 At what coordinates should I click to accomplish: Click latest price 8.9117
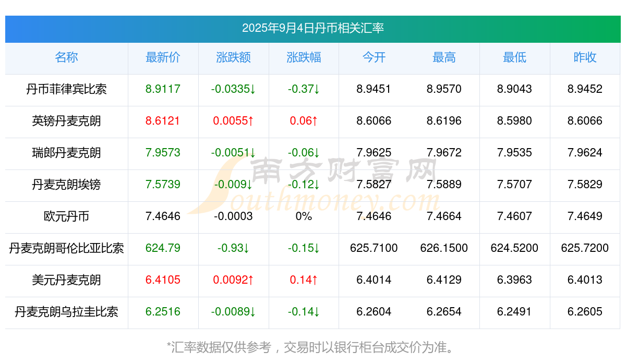click(163, 89)
